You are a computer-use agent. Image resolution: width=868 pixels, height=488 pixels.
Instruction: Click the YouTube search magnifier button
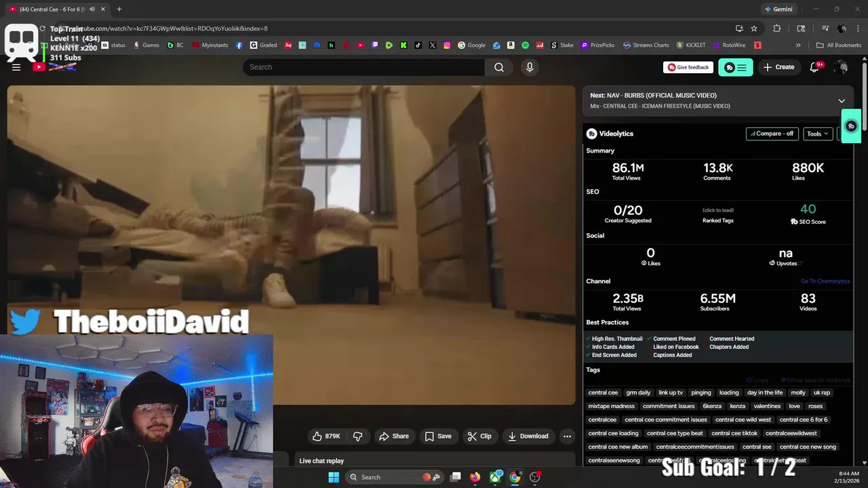click(499, 67)
